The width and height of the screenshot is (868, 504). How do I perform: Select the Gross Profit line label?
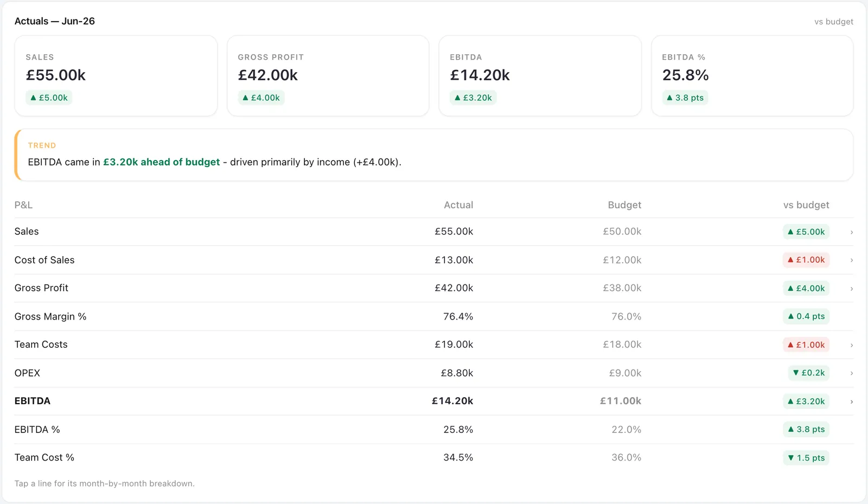coord(41,288)
